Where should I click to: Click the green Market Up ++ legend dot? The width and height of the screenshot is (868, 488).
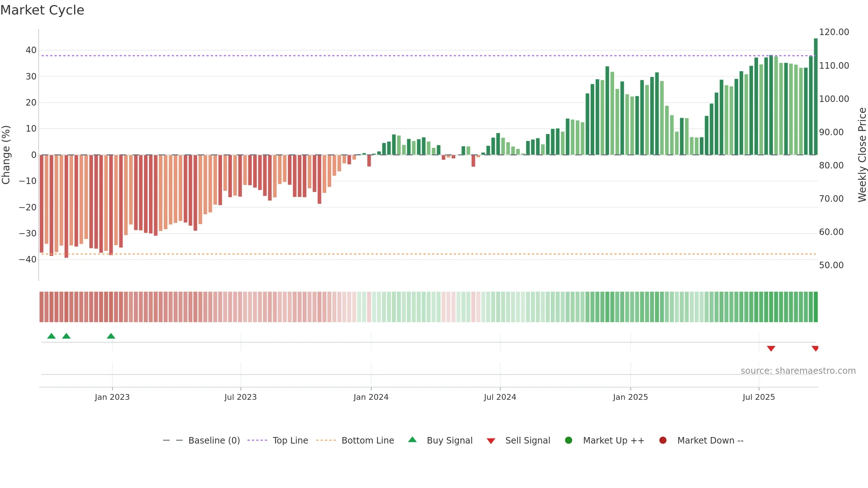click(569, 440)
